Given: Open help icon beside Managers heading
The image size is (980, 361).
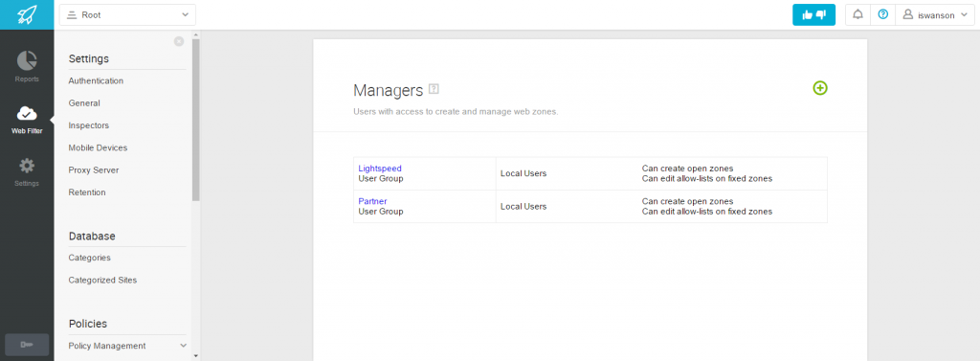Looking at the screenshot, I should [x=434, y=89].
